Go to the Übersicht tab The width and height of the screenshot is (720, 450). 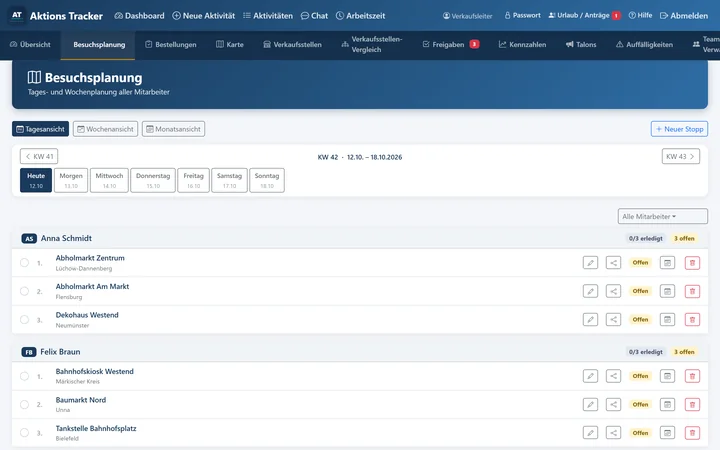tap(30, 45)
